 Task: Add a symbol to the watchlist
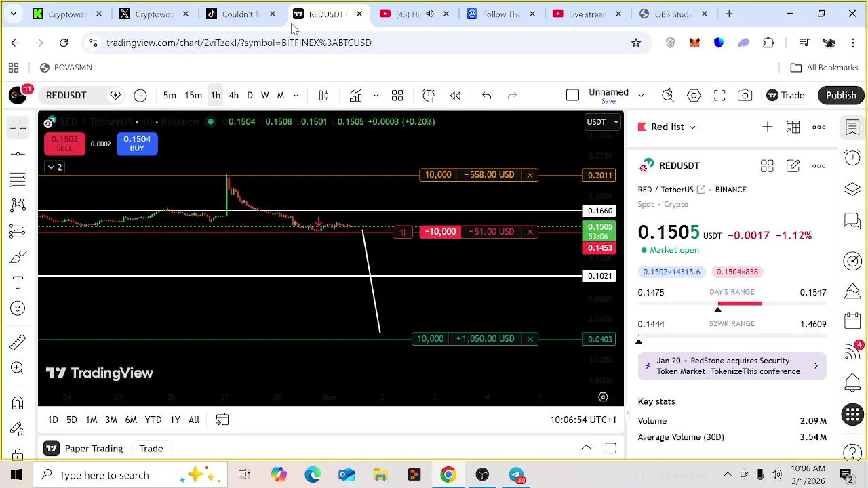click(x=767, y=127)
